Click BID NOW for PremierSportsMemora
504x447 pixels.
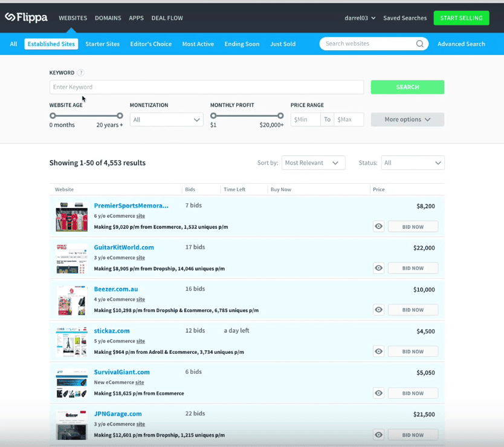tap(413, 227)
